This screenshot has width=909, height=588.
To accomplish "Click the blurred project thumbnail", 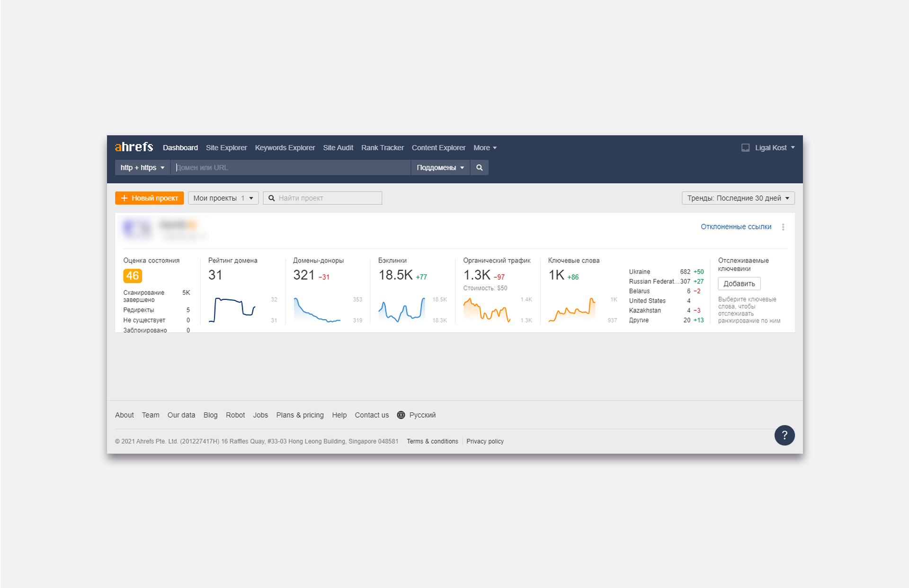I will 137,229.
